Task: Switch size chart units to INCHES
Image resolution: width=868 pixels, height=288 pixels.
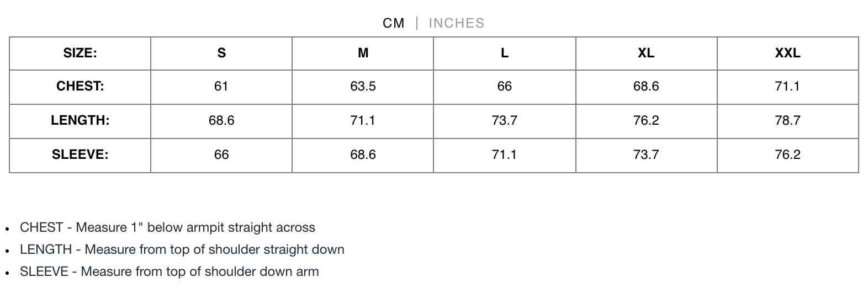Action: (x=456, y=23)
